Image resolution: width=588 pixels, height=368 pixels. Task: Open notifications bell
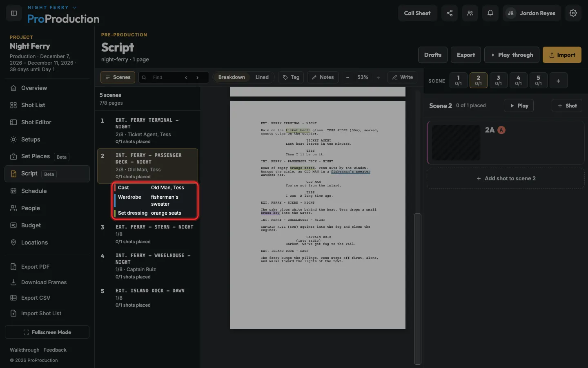click(490, 13)
